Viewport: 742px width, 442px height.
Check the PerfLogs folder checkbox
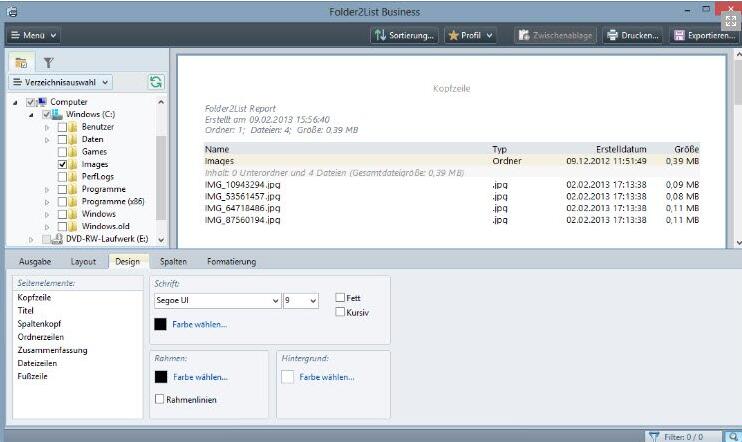coord(62,177)
